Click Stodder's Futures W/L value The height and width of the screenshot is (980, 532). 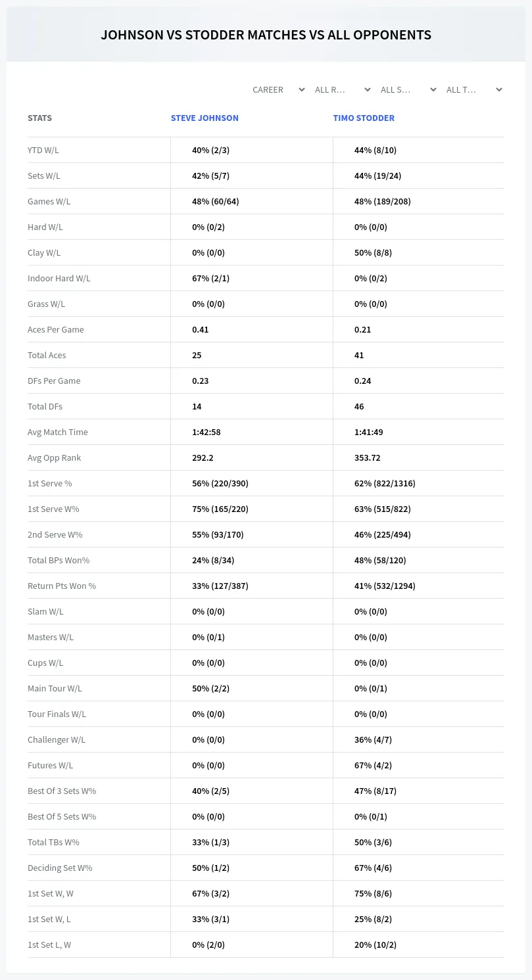pos(373,765)
